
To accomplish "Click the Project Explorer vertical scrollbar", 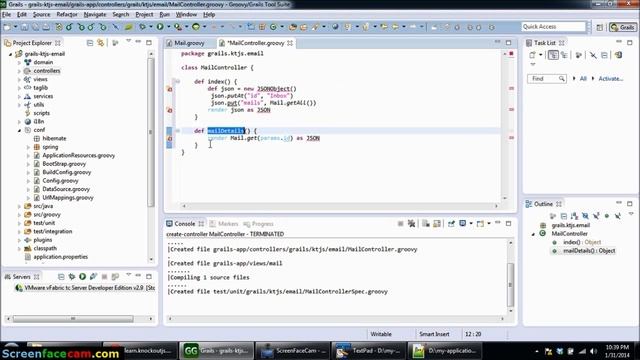I will coord(151,131).
